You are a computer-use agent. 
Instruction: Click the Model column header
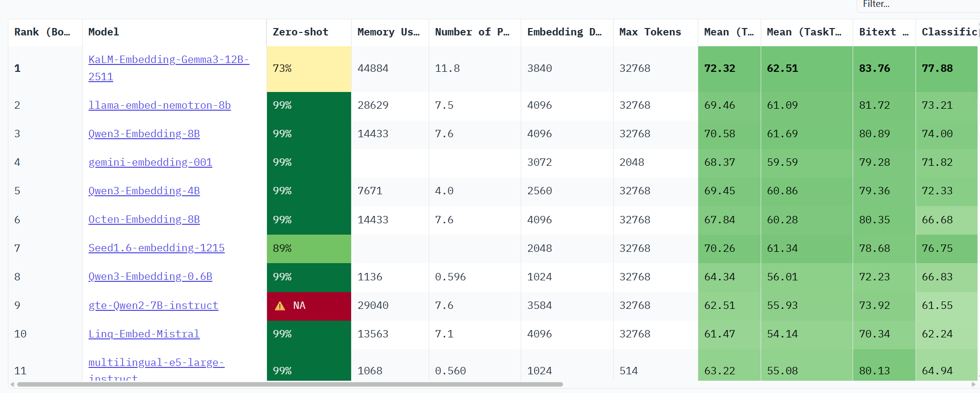[x=103, y=32]
